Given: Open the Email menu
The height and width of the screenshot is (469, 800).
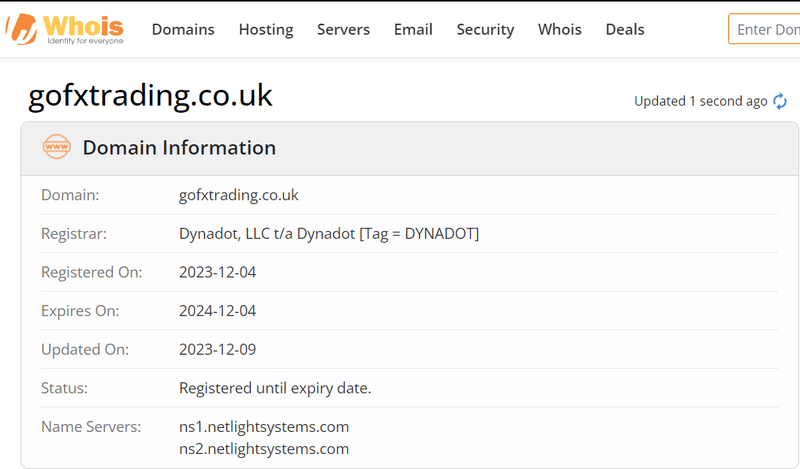Looking at the screenshot, I should tap(413, 30).
